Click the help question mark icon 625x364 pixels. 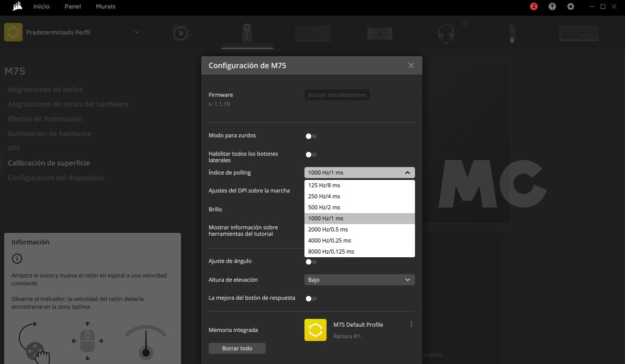(552, 6)
